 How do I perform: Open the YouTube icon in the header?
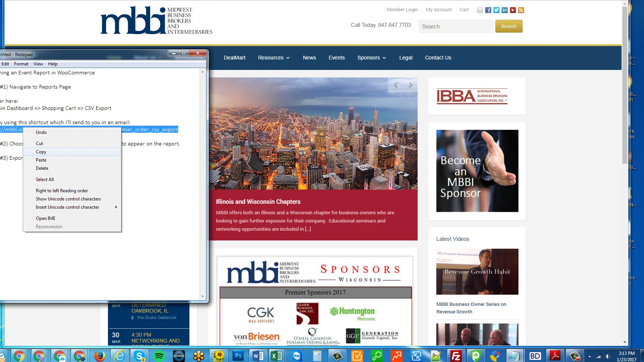(x=513, y=10)
